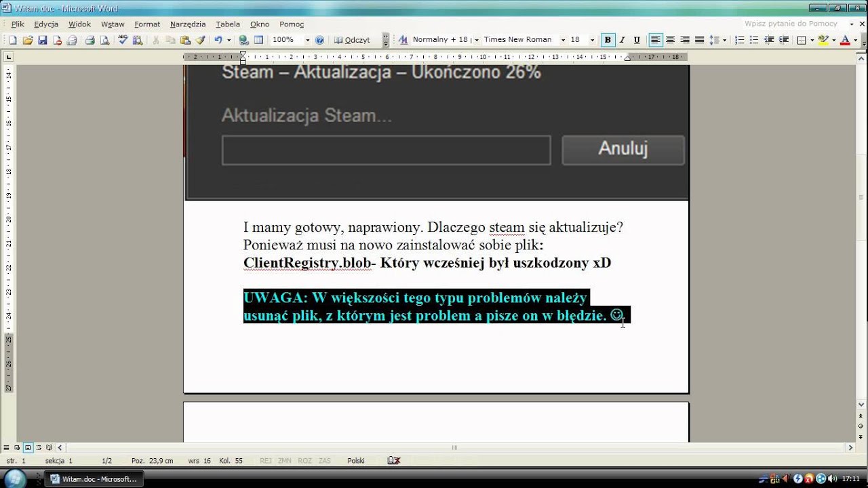Open the Tabela menu
This screenshot has width=868, height=488.
point(228,24)
